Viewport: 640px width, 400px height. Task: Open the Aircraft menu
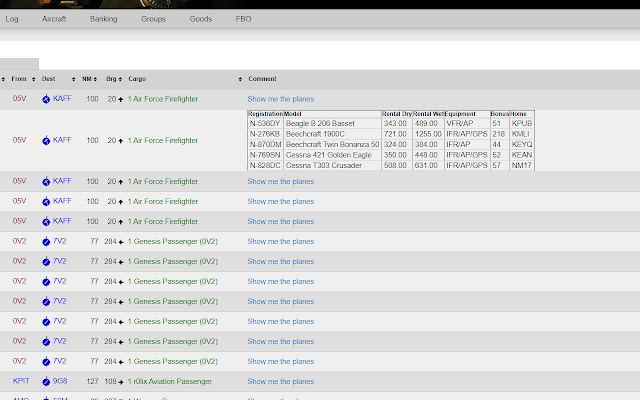point(55,19)
